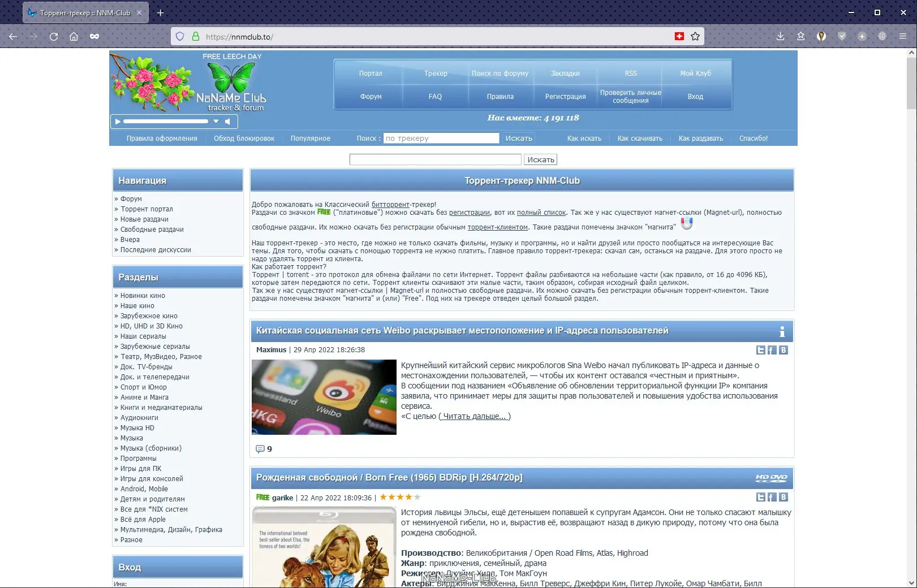Screen dimensions: 917x588
Task: Open Android, Mobile section
Action: [144, 489]
